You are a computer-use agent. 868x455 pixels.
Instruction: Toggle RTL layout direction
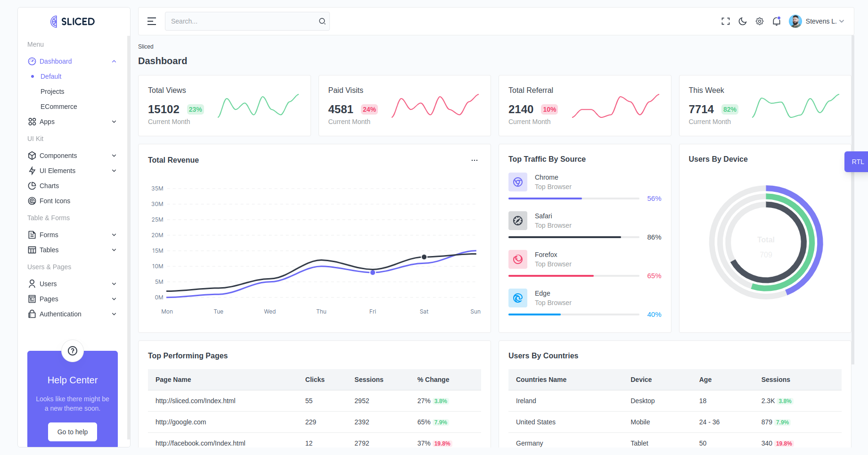(x=857, y=162)
